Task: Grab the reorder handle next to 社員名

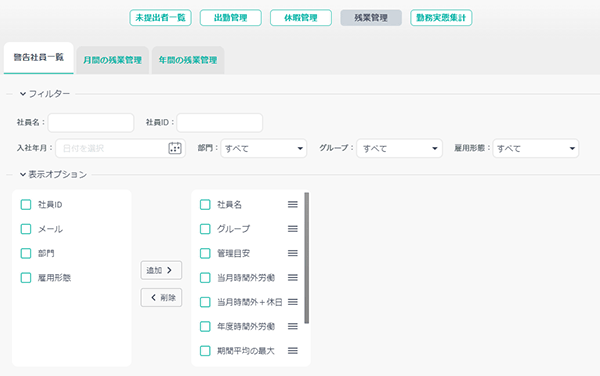Action: [x=293, y=205]
